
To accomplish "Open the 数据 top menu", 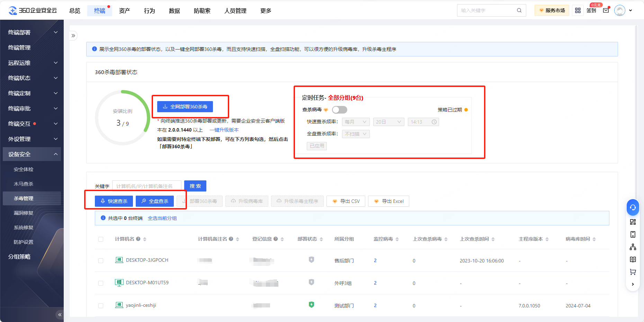I will pyautogui.click(x=175, y=11).
